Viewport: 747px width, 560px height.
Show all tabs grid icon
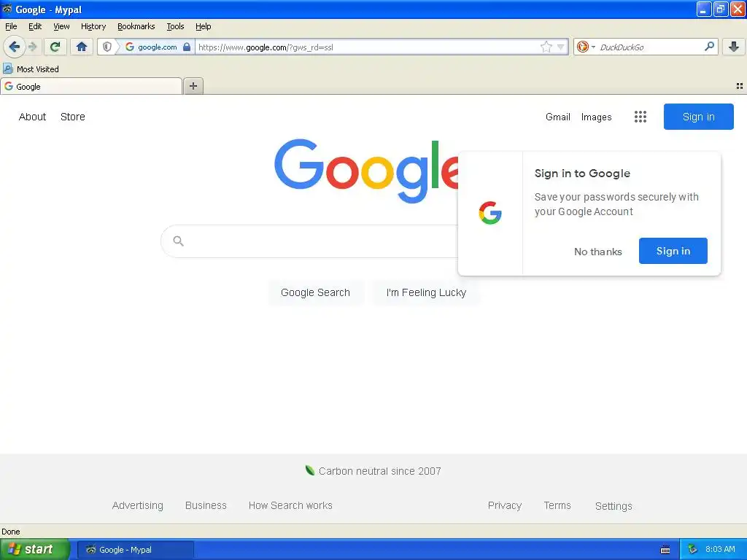(740, 86)
